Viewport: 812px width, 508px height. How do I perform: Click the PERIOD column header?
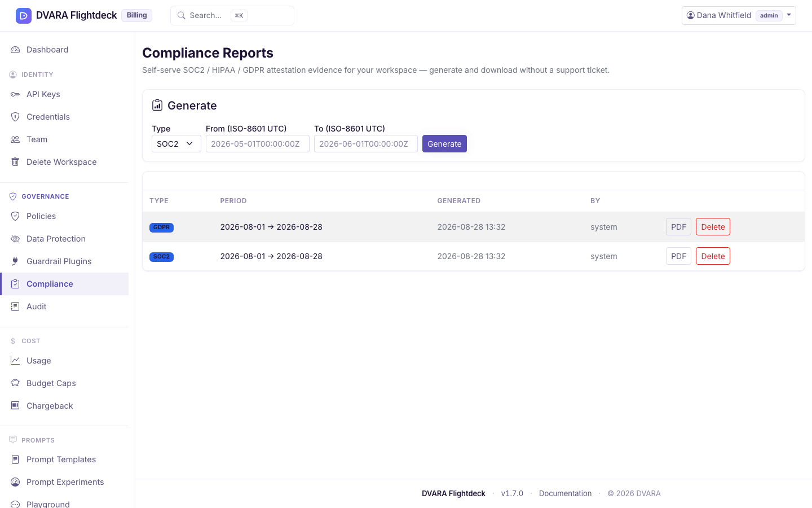[233, 201]
